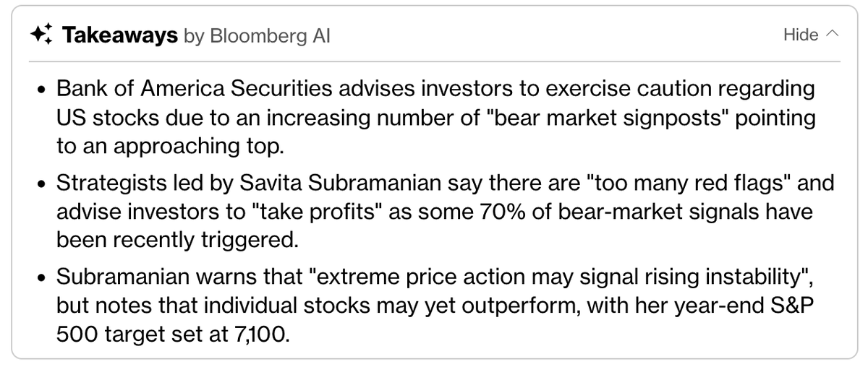868x367 pixels.
Task: Select the Takeaways heading
Action: (121, 35)
